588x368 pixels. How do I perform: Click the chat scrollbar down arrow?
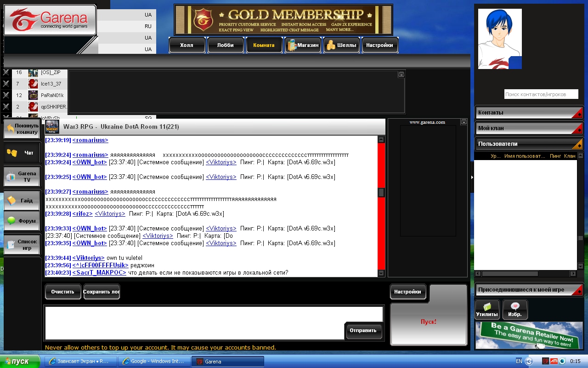pyautogui.click(x=381, y=273)
